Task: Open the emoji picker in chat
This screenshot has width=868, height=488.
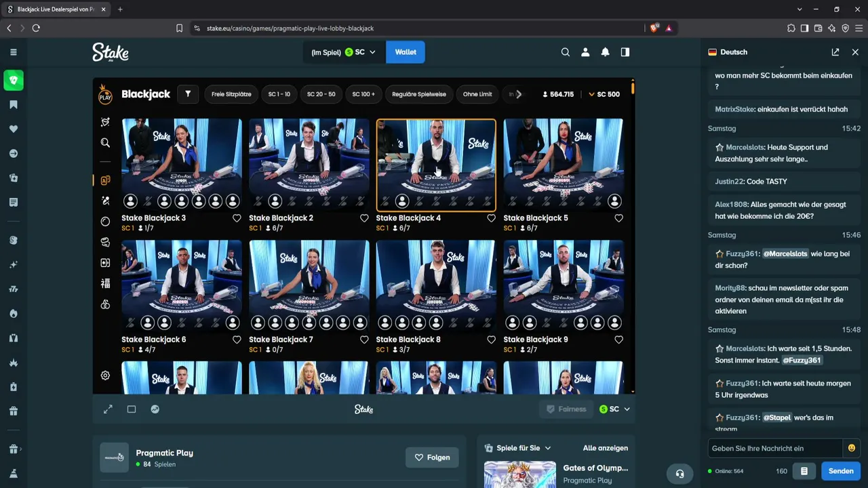Action: click(852, 448)
